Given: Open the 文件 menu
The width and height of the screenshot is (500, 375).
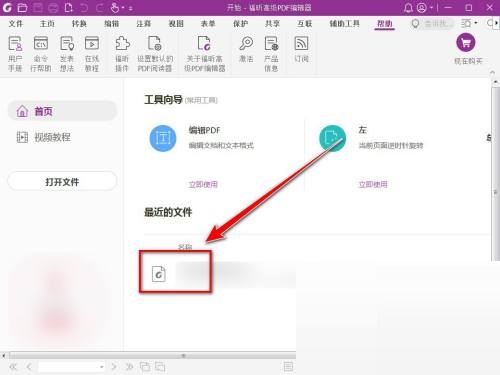Looking at the screenshot, I should pos(16,24).
